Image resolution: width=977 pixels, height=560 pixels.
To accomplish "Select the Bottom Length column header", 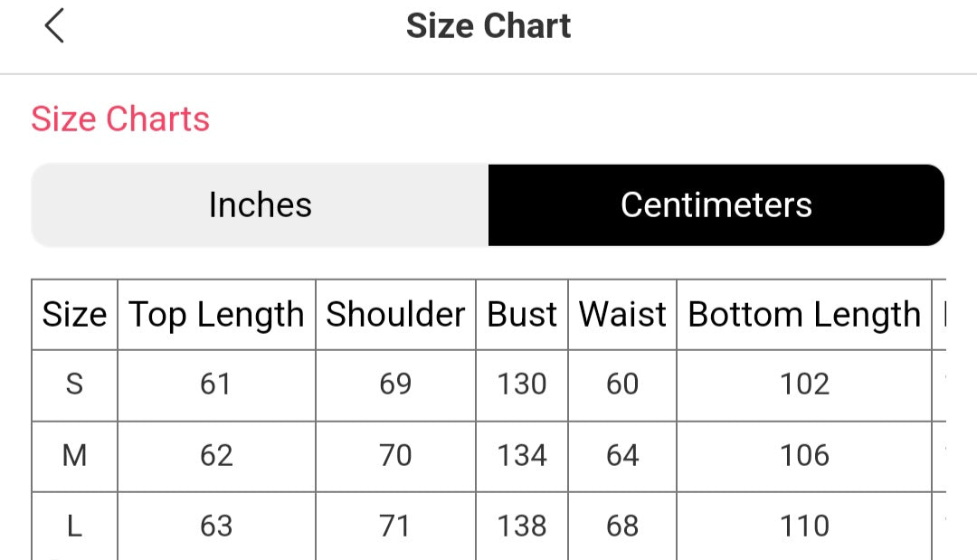I will [x=804, y=314].
